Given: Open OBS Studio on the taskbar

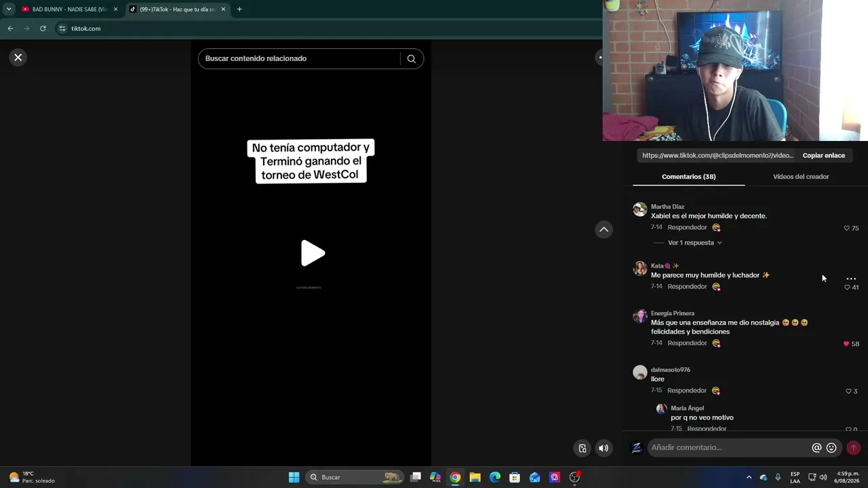Looking at the screenshot, I should (574, 477).
